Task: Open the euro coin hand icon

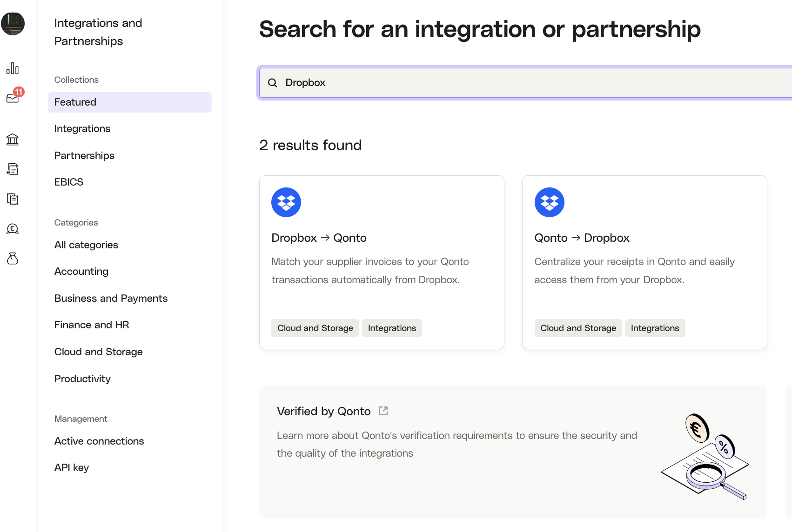Action: tap(13, 229)
